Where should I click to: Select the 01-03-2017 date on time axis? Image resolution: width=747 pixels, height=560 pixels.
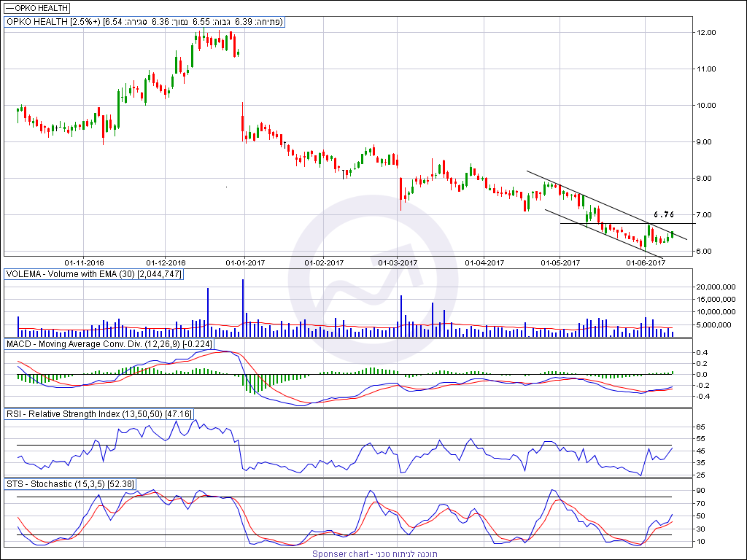click(x=398, y=262)
